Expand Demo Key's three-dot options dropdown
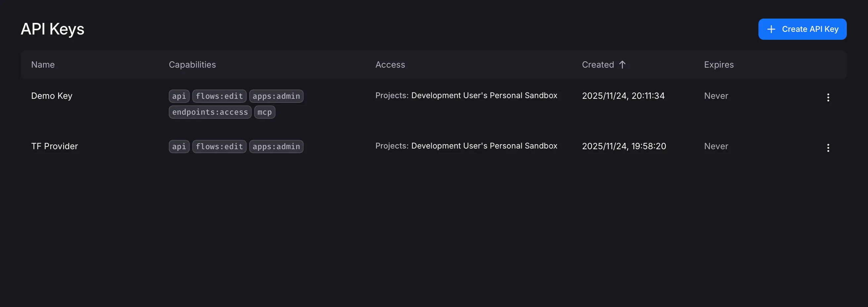Viewport: 868px width, 307px height. (x=828, y=97)
